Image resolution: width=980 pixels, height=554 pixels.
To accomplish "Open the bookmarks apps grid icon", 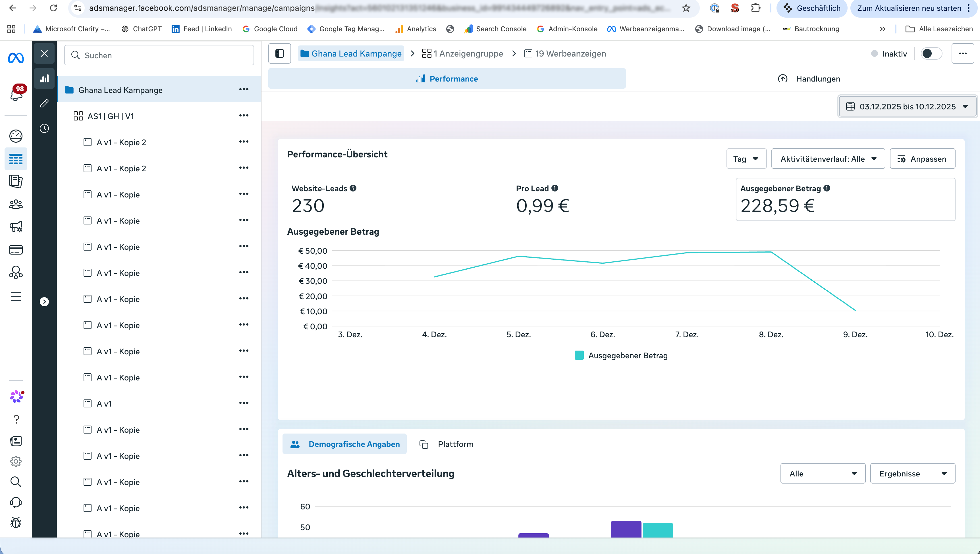I will click(x=11, y=29).
